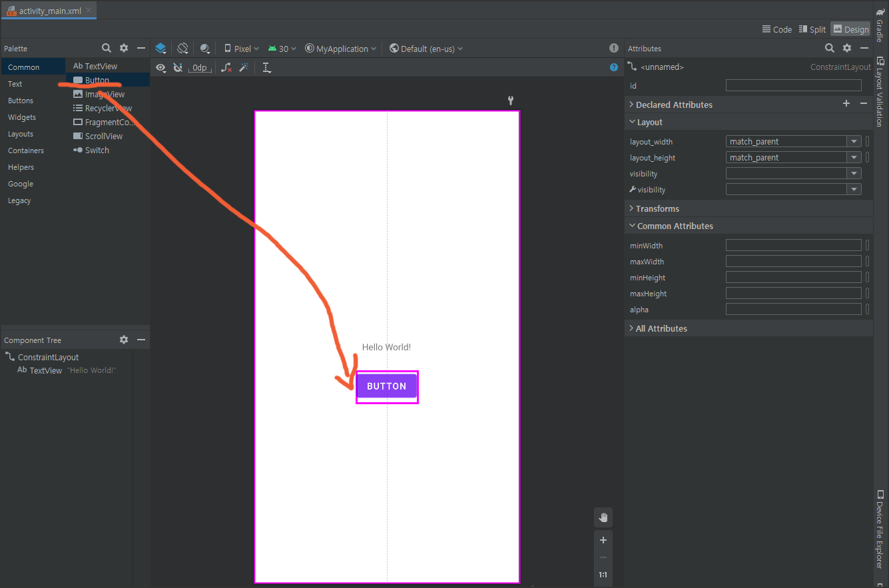
Task: Open the API 30 version dropdown
Action: [x=282, y=49]
